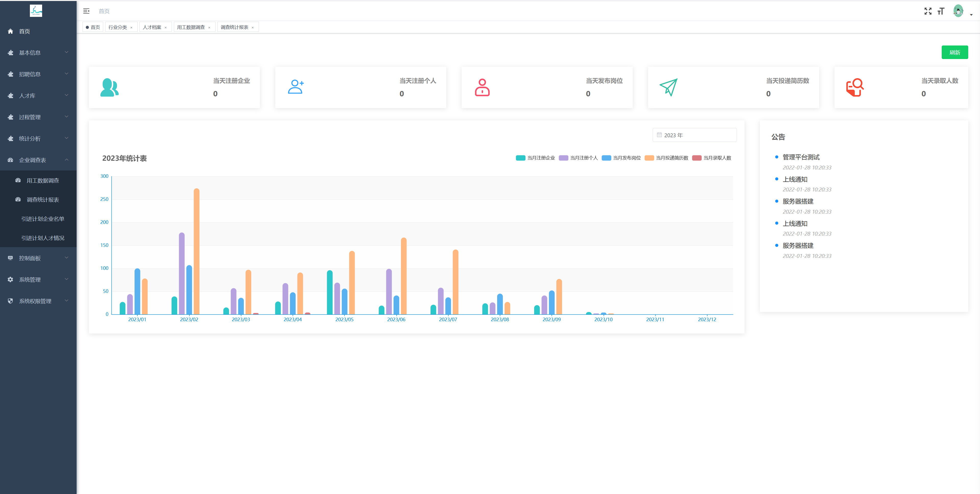Close the 人才档案 tab
This screenshot has height=494, width=980.
coord(166,27)
